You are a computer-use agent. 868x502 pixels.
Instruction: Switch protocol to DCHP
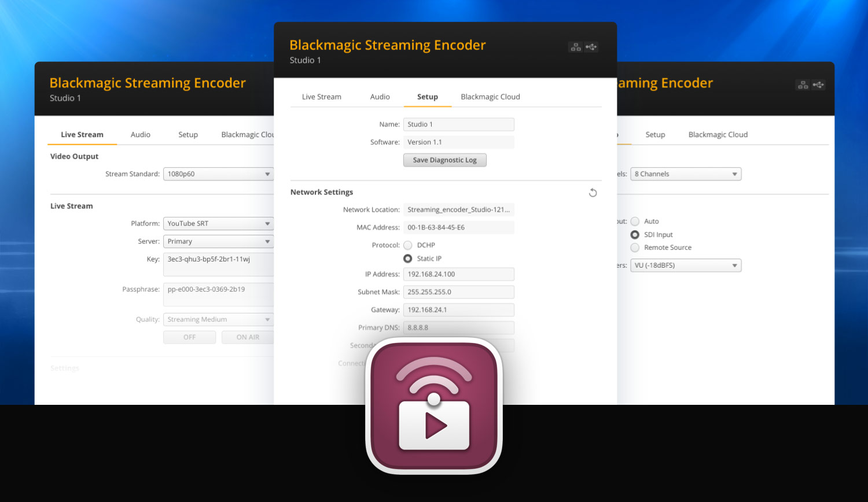(408, 245)
